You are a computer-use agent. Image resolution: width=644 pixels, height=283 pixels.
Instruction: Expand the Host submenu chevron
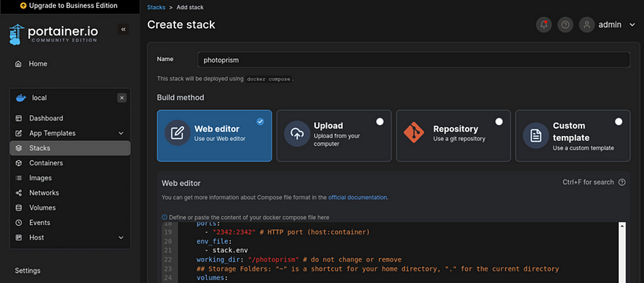[121, 237]
